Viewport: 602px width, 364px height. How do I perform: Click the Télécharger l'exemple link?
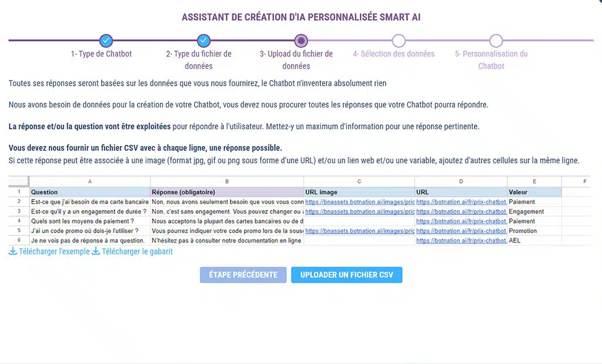tap(54, 251)
